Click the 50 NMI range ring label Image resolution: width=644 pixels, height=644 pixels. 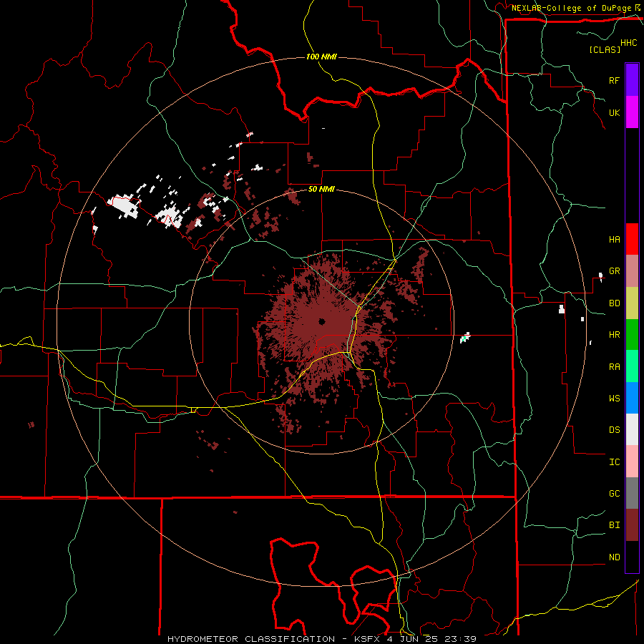[321, 190]
